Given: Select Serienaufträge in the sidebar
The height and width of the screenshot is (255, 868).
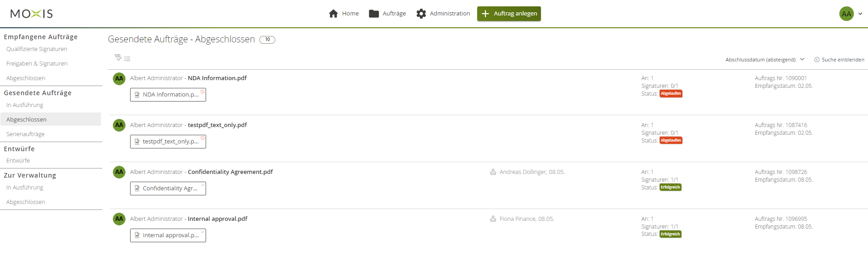Looking at the screenshot, I should click(25, 134).
